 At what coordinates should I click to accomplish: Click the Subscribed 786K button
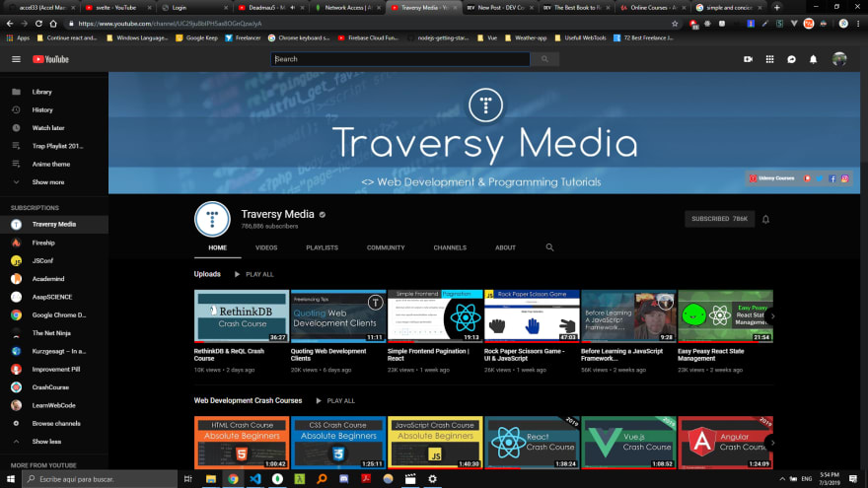coord(719,219)
